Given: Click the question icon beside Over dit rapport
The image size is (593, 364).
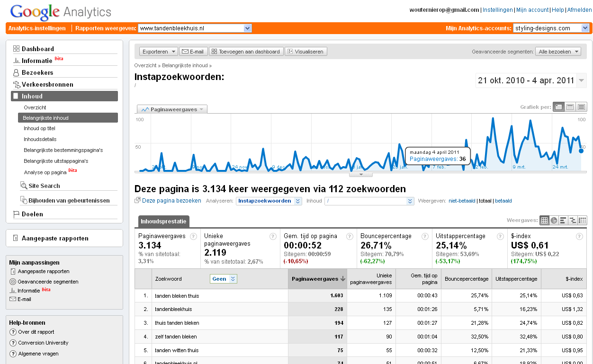Looking at the screenshot, I should (x=13, y=332).
